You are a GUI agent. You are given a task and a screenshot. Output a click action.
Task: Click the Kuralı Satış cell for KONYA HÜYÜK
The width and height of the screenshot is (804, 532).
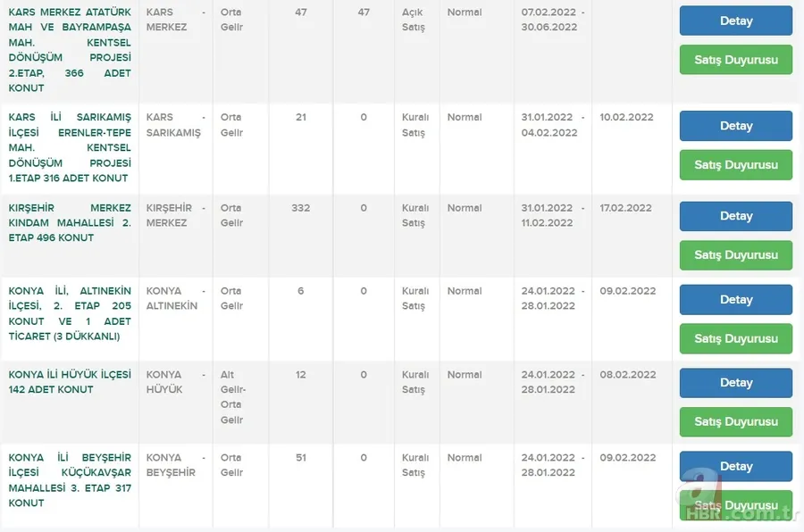(x=415, y=382)
